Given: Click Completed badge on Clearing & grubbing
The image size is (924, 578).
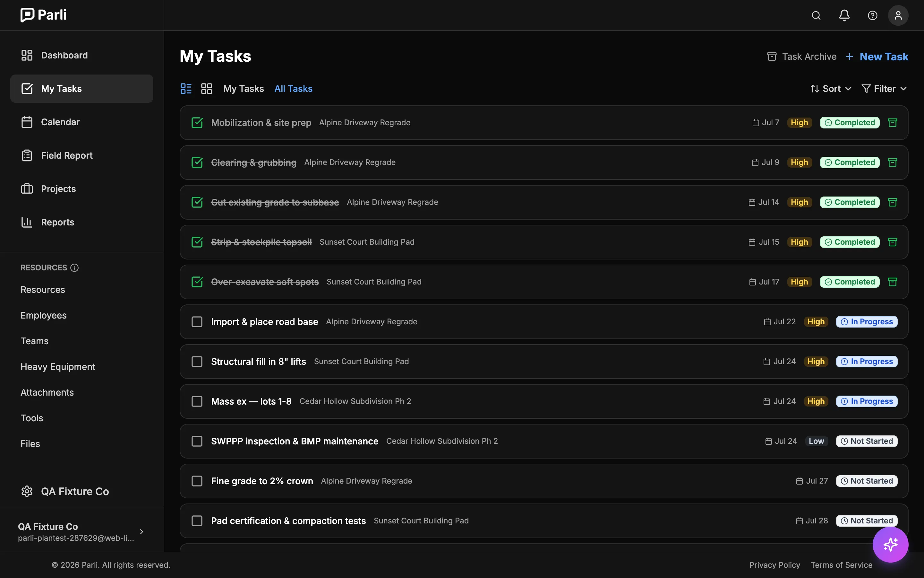Looking at the screenshot, I should [x=850, y=162].
